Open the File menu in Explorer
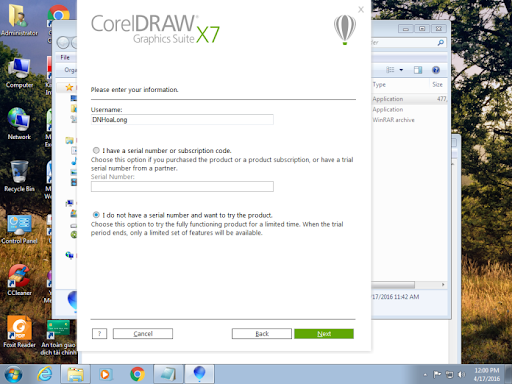 point(65,57)
